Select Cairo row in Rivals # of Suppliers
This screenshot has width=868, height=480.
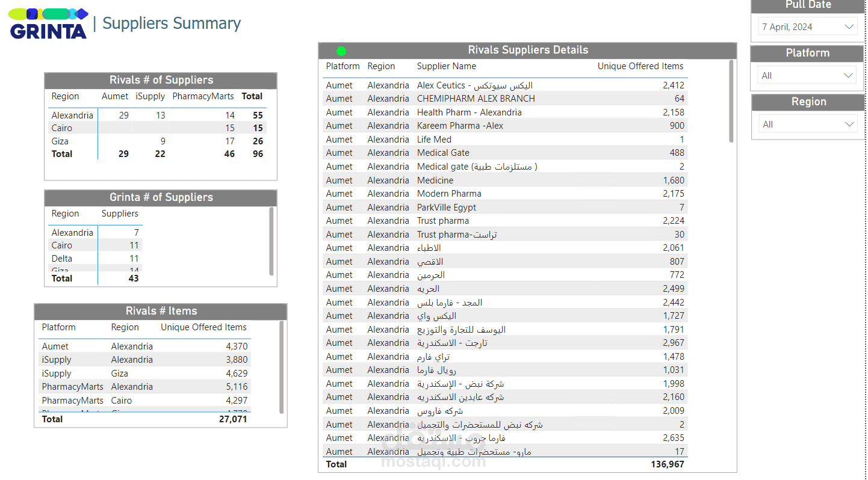(x=158, y=128)
